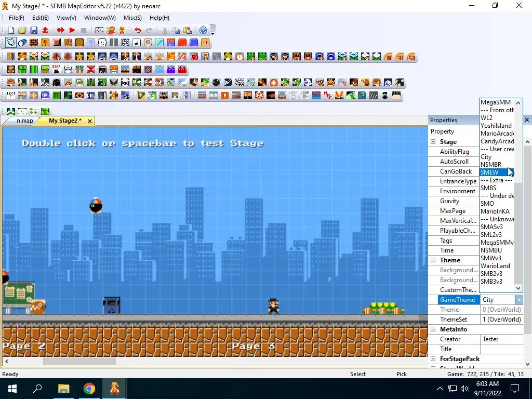Screen dimensions: 532x399
Task: Click the empty Title value field
Action: click(501, 349)
